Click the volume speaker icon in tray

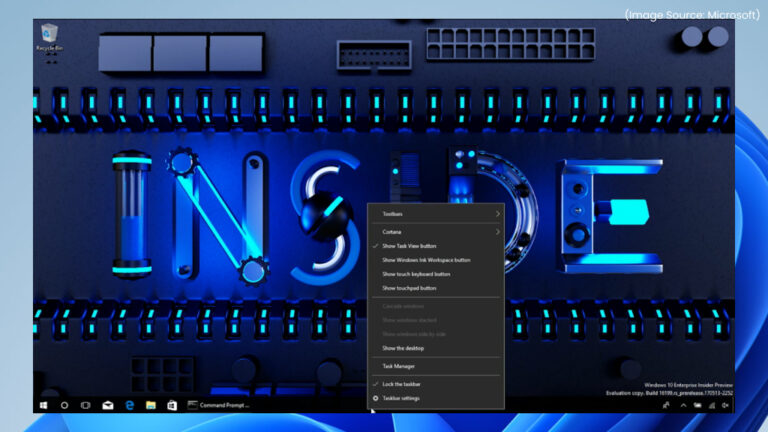tap(725, 405)
